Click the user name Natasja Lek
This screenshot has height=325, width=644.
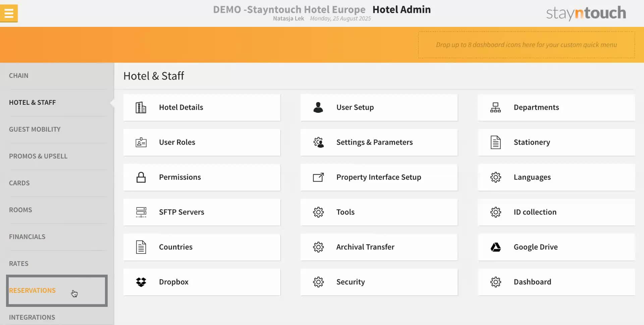[288, 18]
